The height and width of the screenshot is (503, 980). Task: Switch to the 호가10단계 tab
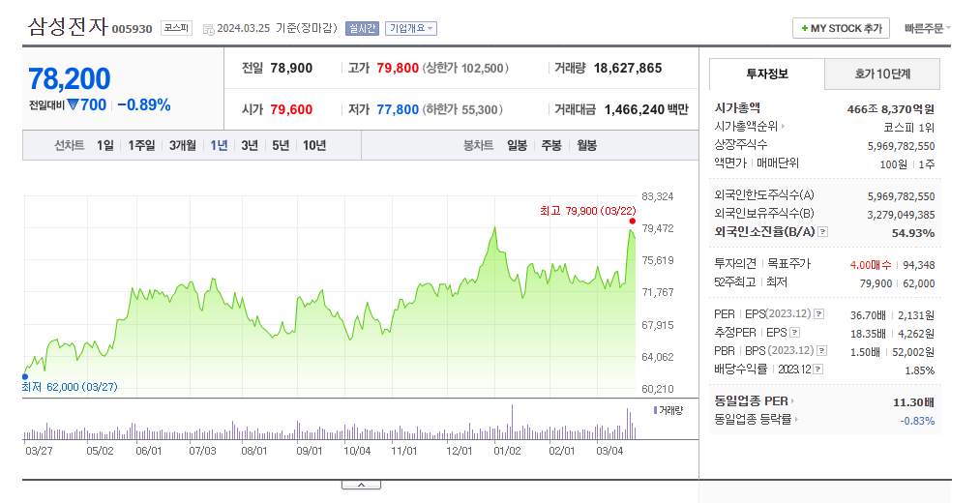pos(882,74)
